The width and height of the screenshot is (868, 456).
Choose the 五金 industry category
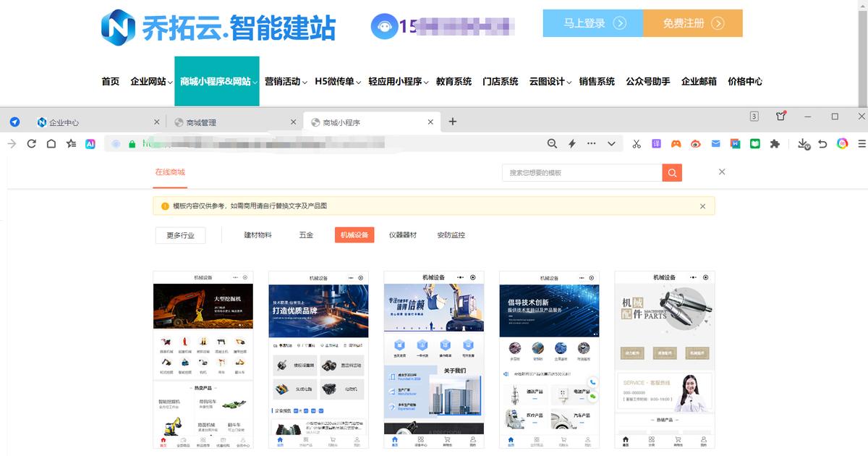[306, 235]
